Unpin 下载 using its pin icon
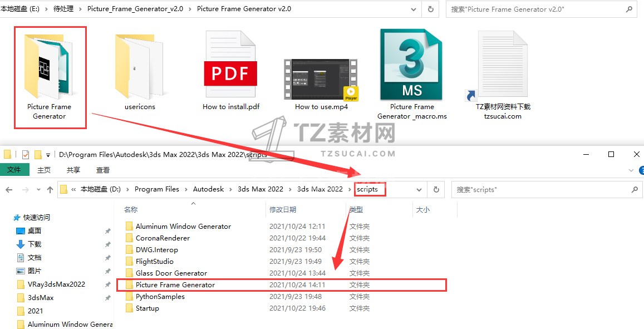 point(107,244)
